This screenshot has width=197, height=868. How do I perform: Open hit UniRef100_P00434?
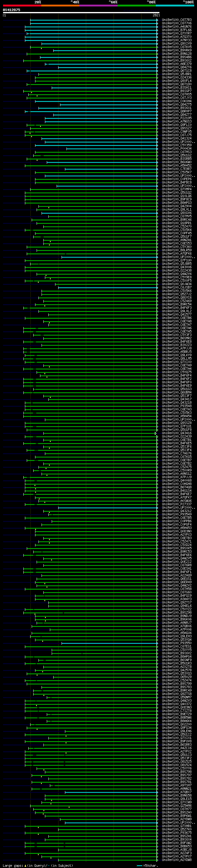click(x=177, y=149)
